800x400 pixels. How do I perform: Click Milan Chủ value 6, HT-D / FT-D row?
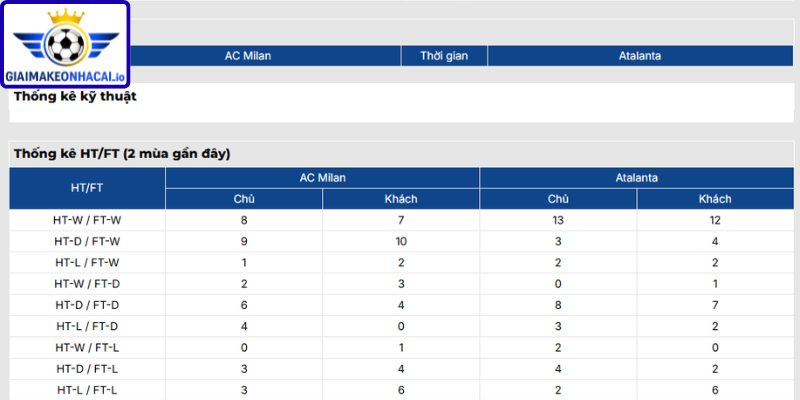coord(244,305)
